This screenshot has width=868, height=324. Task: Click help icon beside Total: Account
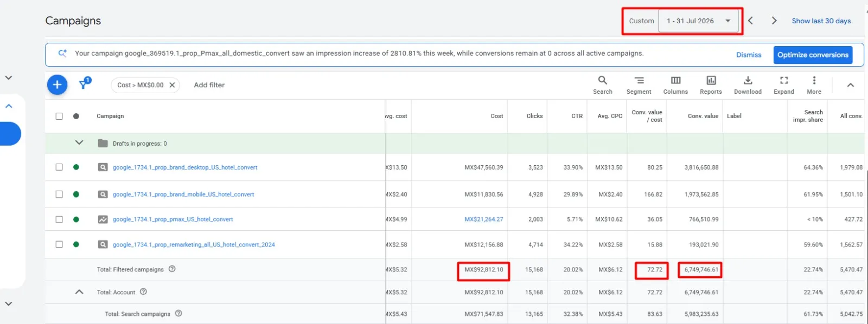coord(143,291)
